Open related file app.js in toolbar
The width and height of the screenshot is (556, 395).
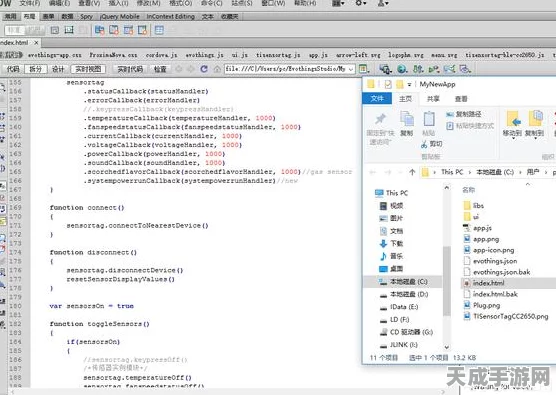(x=318, y=55)
